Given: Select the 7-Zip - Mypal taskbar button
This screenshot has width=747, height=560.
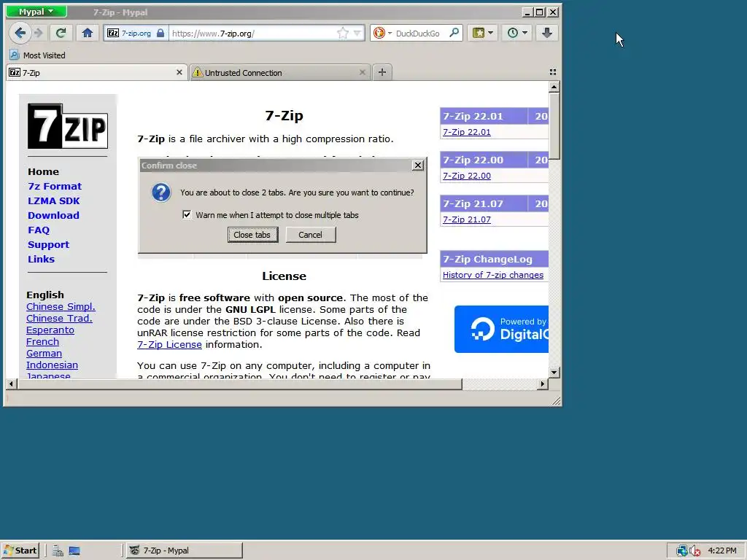Looking at the screenshot, I should point(185,551).
